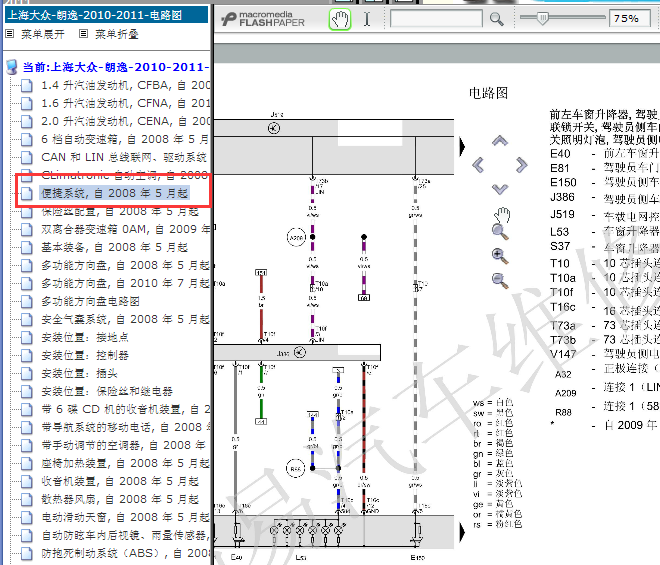The width and height of the screenshot is (660, 565).
Task: Click document icon beside 安装位置：控制器
Action: coord(27,356)
